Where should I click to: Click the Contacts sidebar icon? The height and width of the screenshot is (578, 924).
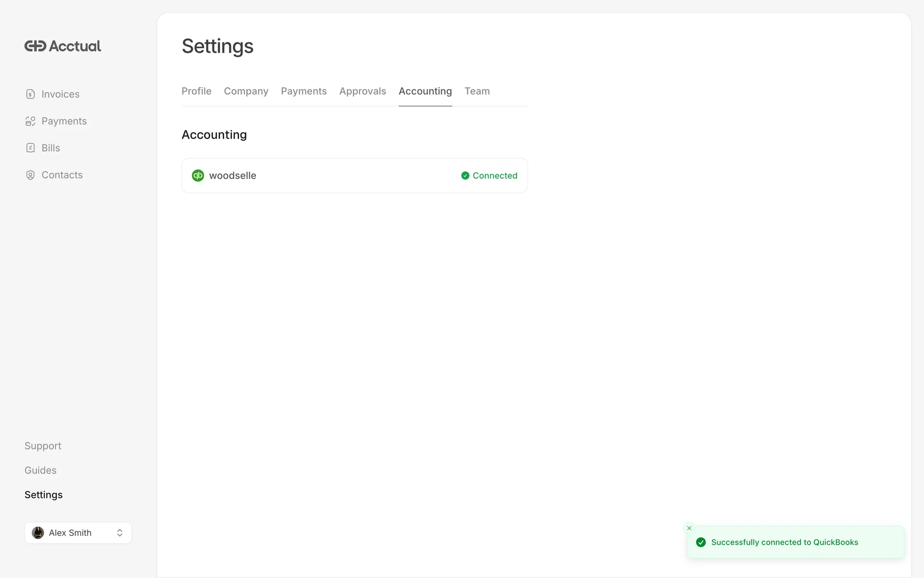30,175
